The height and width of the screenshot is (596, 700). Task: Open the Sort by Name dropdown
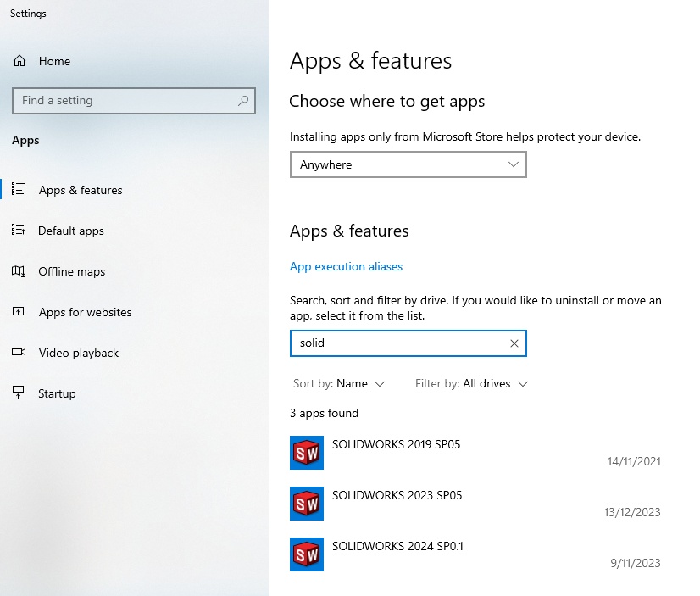click(x=339, y=383)
